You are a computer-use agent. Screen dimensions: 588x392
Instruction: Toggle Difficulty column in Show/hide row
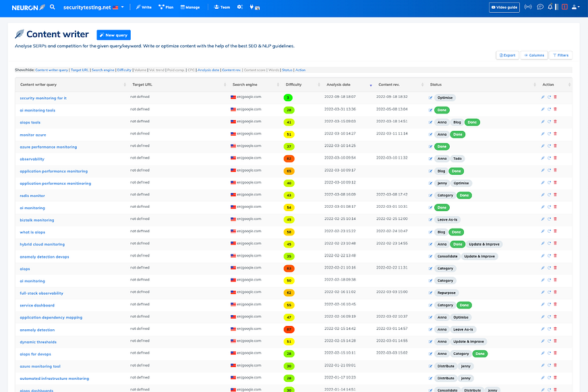(x=124, y=70)
